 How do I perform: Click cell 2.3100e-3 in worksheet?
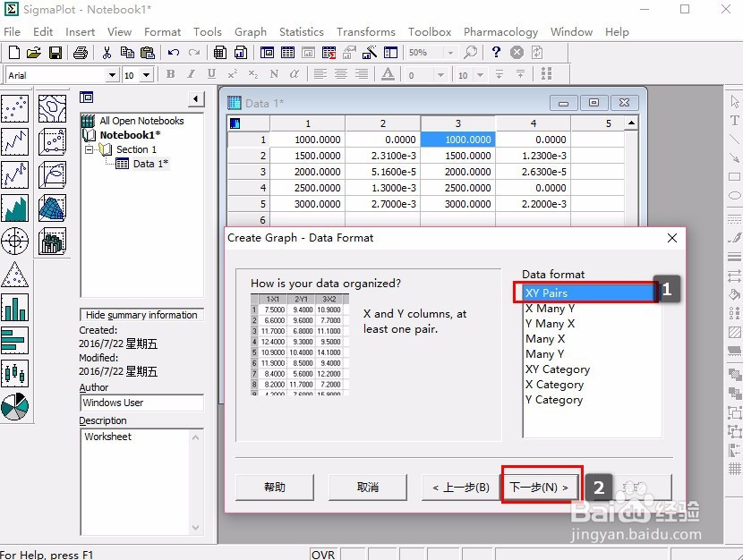[383, 156]
